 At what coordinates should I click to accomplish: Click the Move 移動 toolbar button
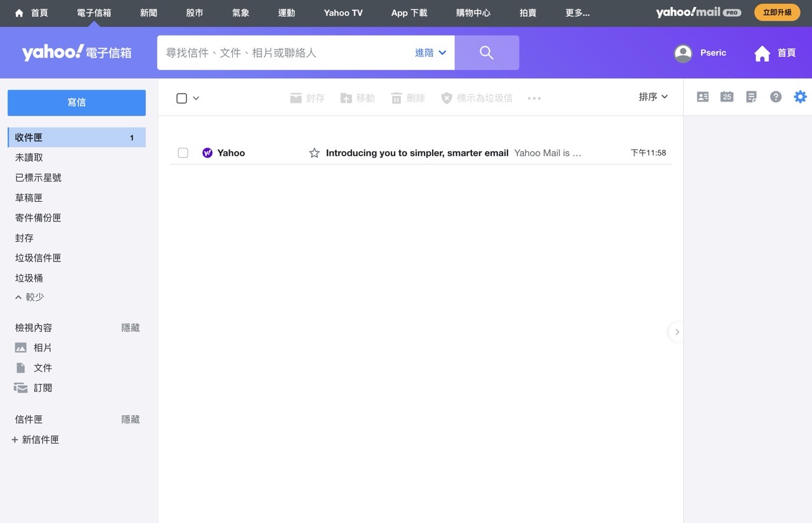coord(357,98)
